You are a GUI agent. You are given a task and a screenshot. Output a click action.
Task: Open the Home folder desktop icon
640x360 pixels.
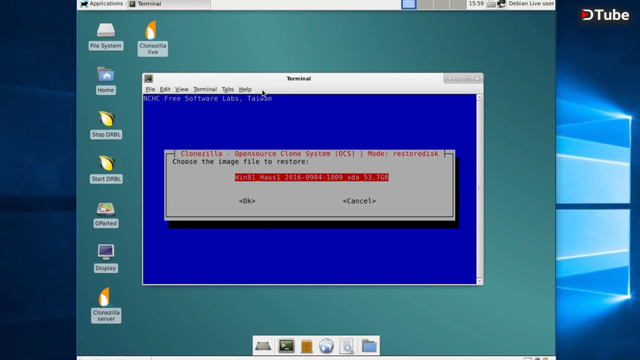tap(106, 81)
